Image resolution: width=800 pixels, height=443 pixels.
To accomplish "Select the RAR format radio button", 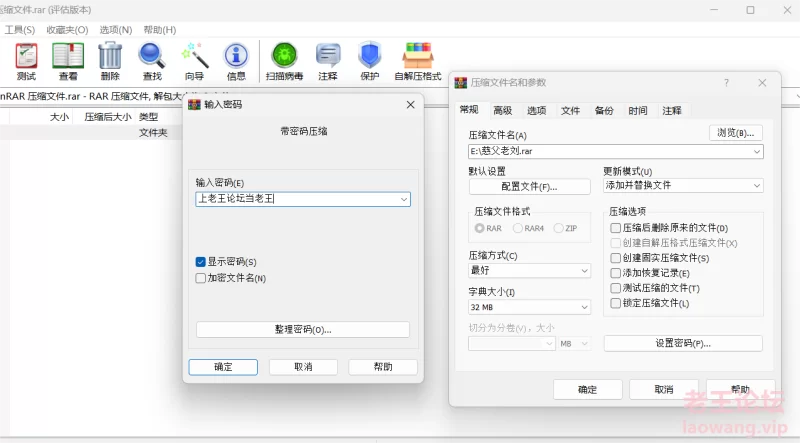I will coord(479,228).
